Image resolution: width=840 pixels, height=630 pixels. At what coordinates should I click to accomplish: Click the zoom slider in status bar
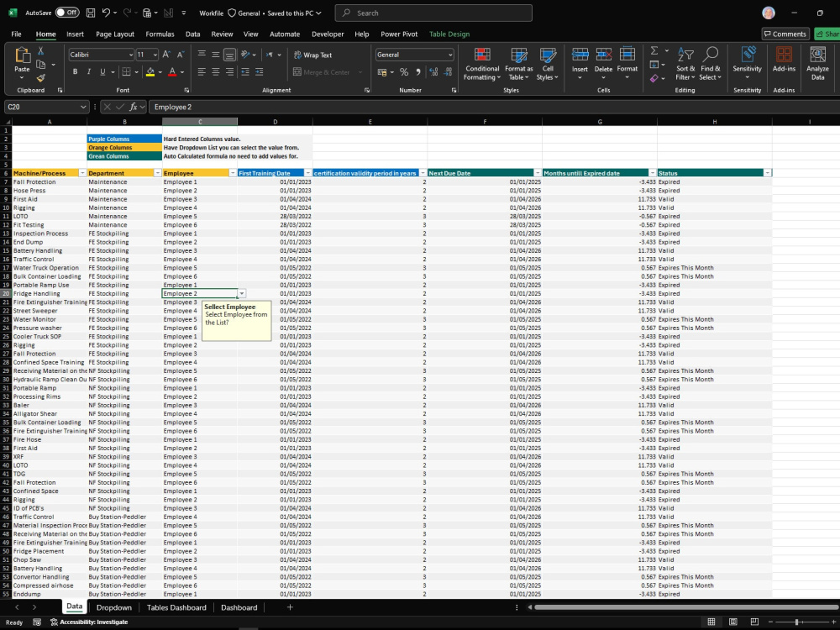[797, 622]
